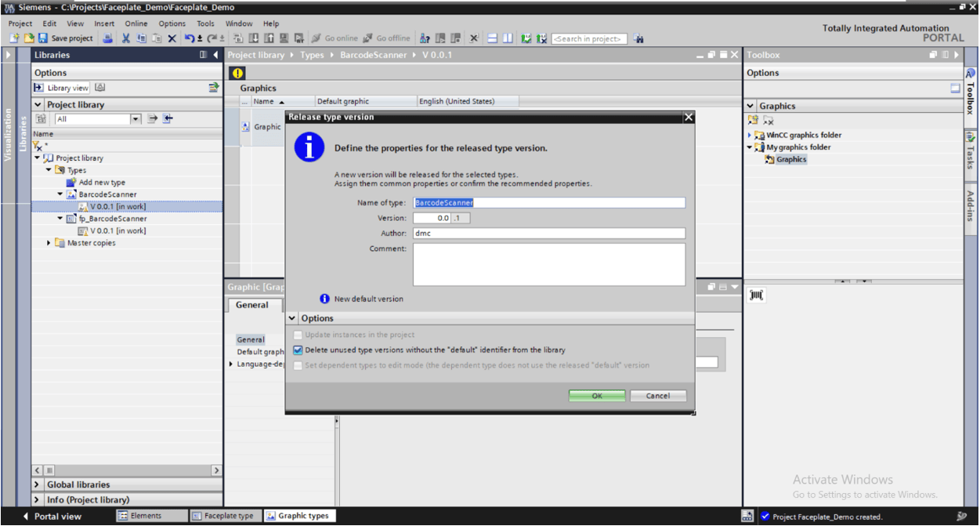
Task: Click the pane view toggle icon in Toolbox Options
Action: (955, 89)
